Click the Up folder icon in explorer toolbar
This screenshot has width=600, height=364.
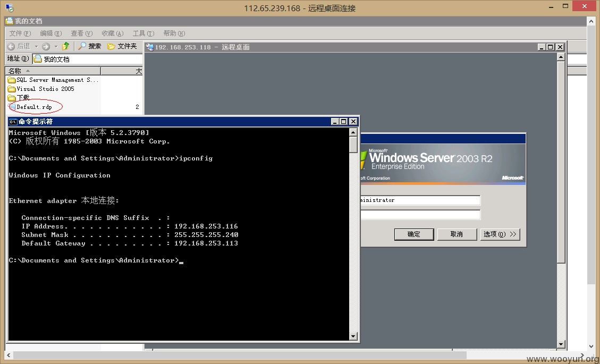[66, 46]
